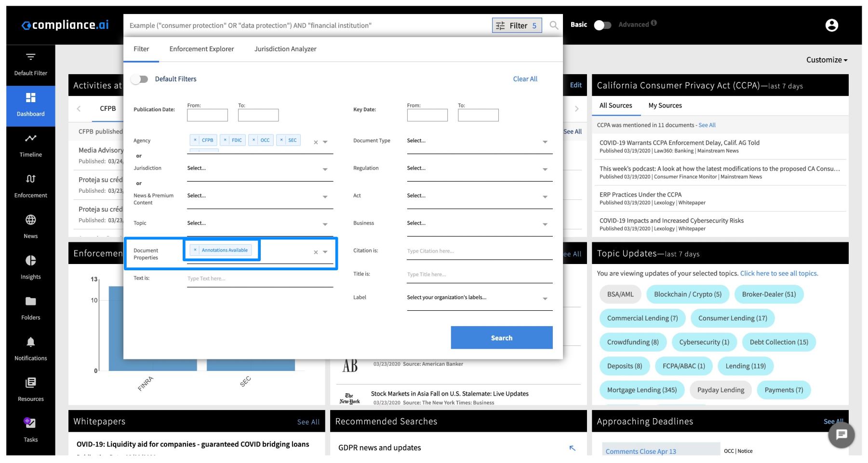This screenshot has height=463, width=868.
Task: Click See All CCPA documents link
Action: [707, 125]
